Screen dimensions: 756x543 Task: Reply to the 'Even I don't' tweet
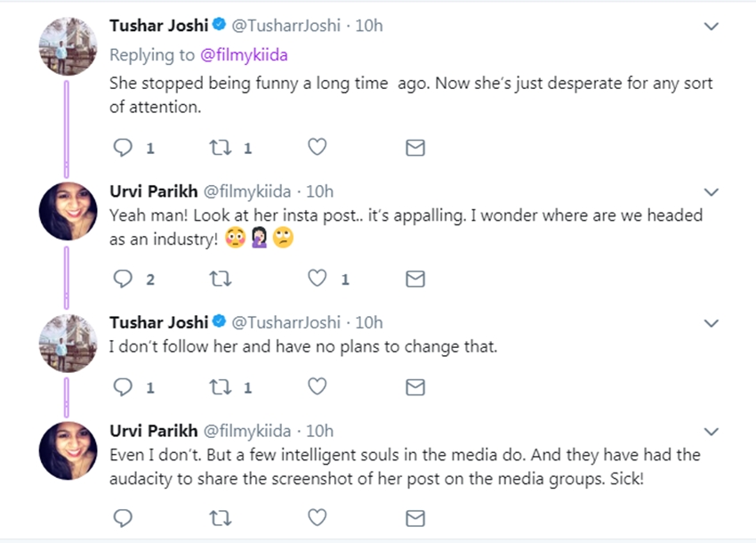(125, 518)
